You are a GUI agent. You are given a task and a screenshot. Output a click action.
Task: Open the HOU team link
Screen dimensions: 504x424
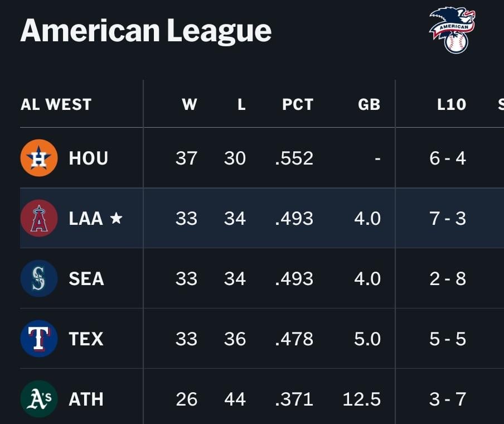tap(88, 158)
